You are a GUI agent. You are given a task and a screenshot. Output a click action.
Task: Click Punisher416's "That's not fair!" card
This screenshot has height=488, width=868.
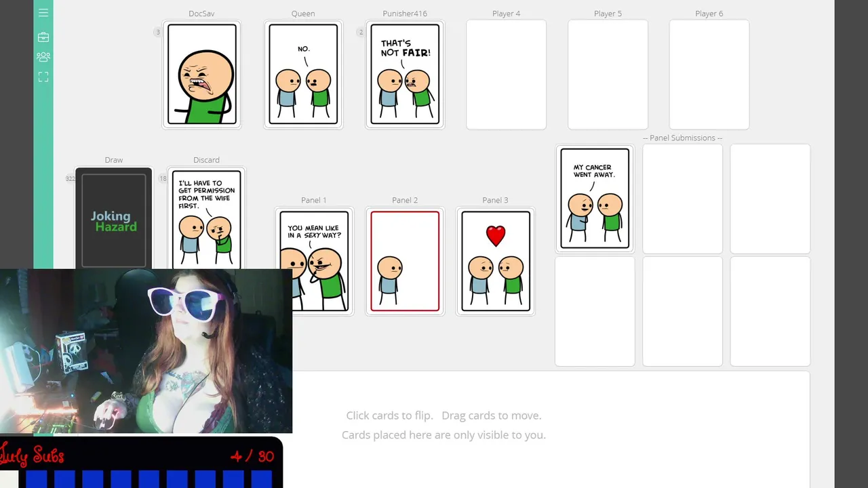point(405,75)
